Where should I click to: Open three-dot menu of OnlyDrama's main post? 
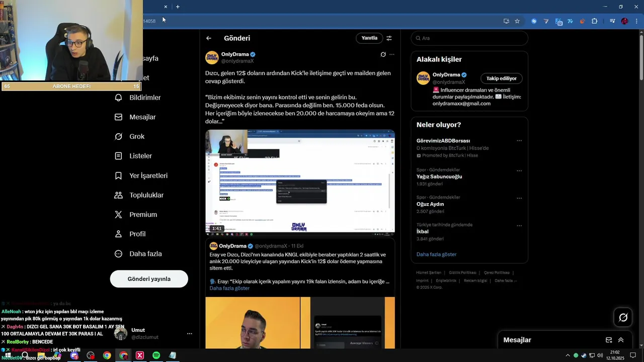(x=392, y=54)
